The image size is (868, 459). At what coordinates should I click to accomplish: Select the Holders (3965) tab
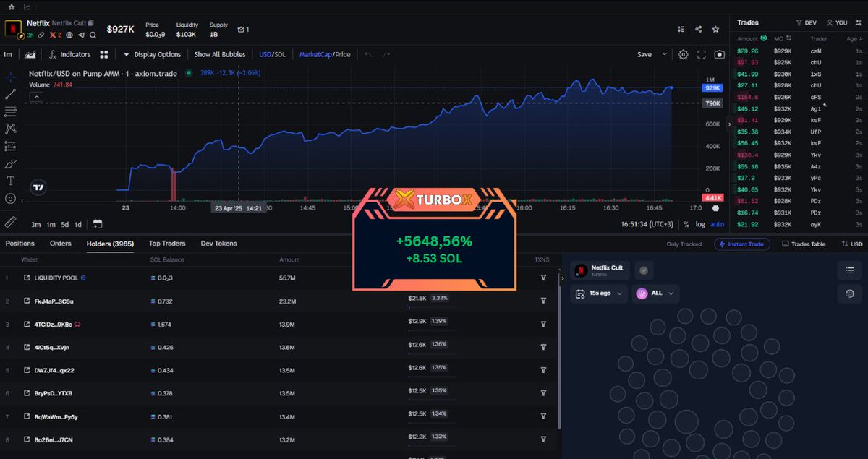pos(110,244)
